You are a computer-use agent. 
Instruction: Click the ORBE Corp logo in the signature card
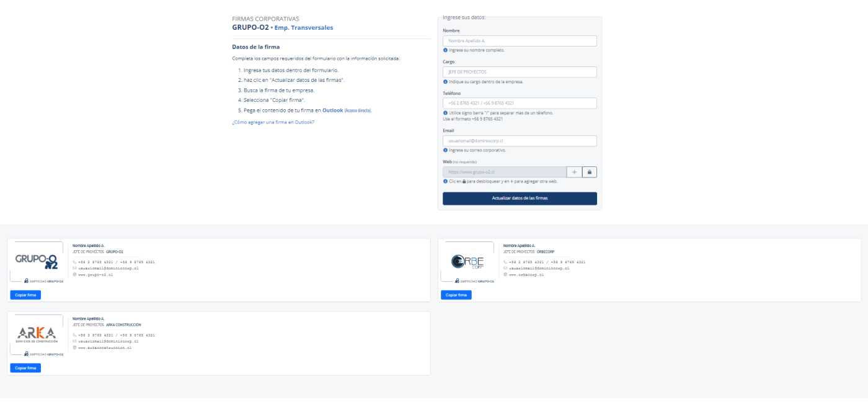point(467,263)
